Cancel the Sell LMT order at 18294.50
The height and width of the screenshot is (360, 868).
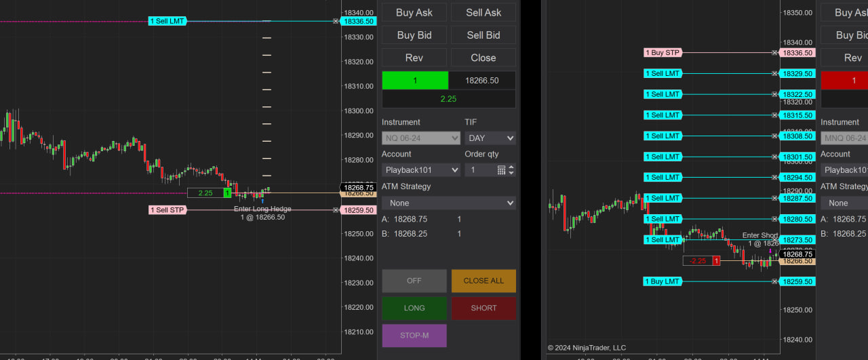pos(774,178)
